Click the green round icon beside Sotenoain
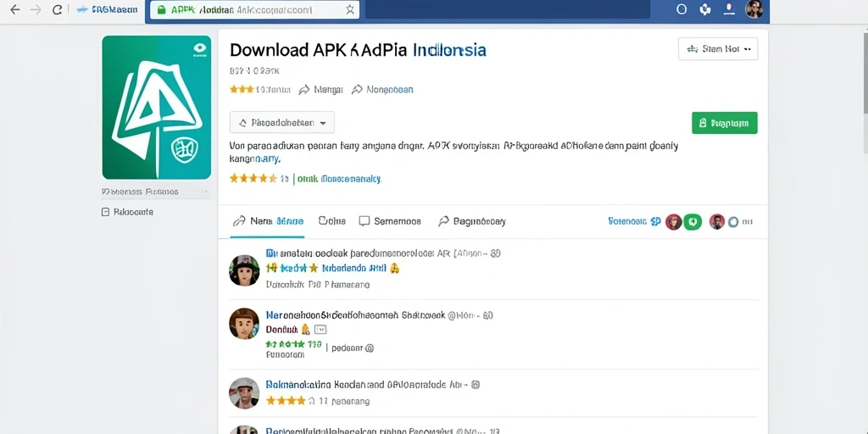868x434 pixels. coord(693,222)
